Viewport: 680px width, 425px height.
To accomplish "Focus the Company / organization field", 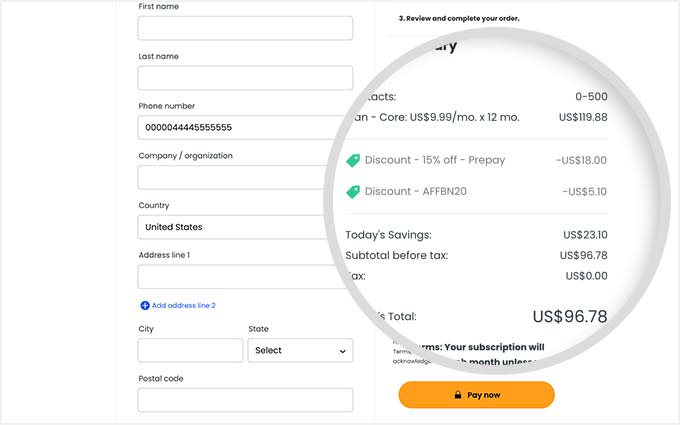I will [234, 177].
